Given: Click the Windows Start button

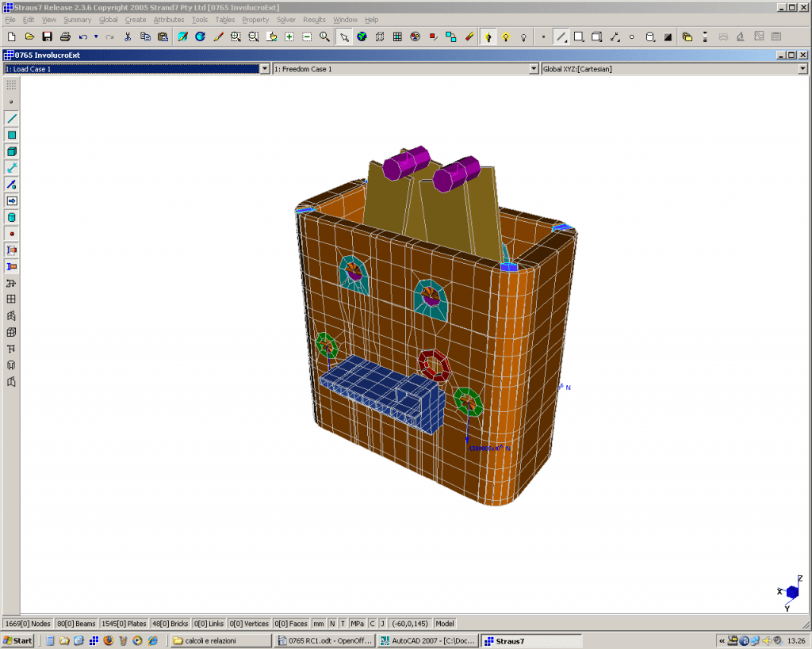Looking at the screenshot, I should pos(17,640).
